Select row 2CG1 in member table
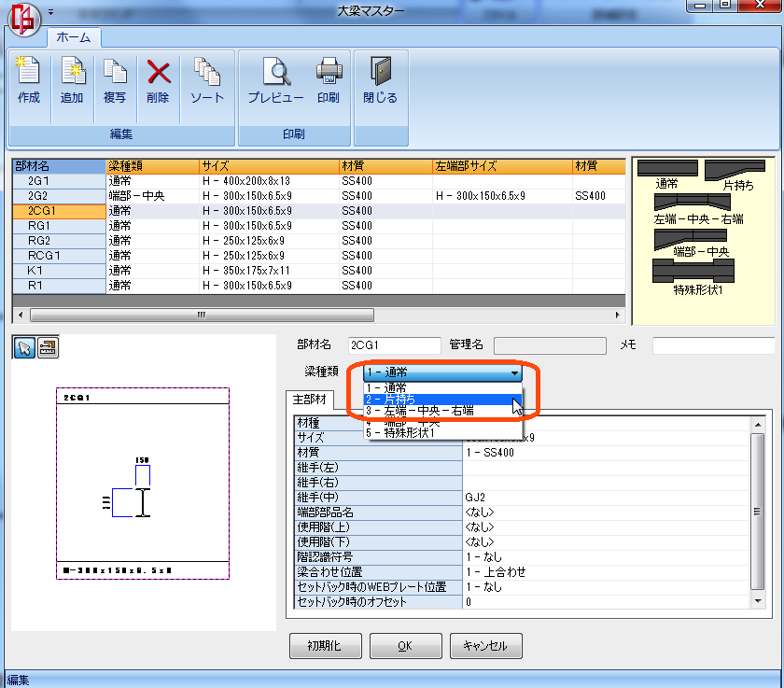 point(319,211)
